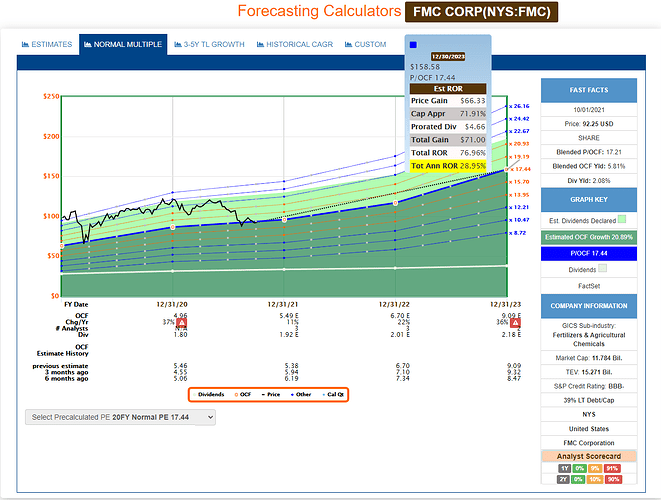Click the Total Gain $71.00 row
Image resolution: width=661 pixels, height=500 pixels.
[448, 140]
